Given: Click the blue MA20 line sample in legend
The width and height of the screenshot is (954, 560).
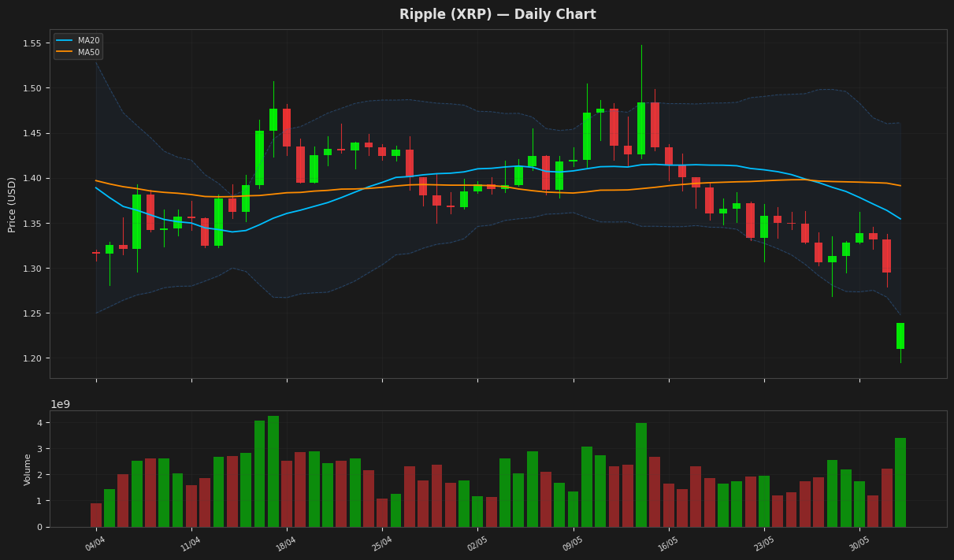Looking at the screenshot, I should (65, 41).
